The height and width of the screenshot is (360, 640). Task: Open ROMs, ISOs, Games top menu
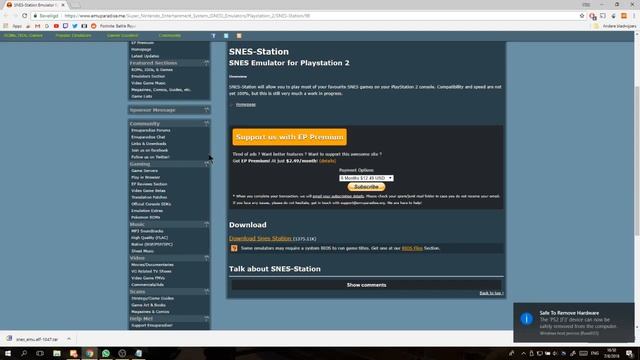click(23, 36)
